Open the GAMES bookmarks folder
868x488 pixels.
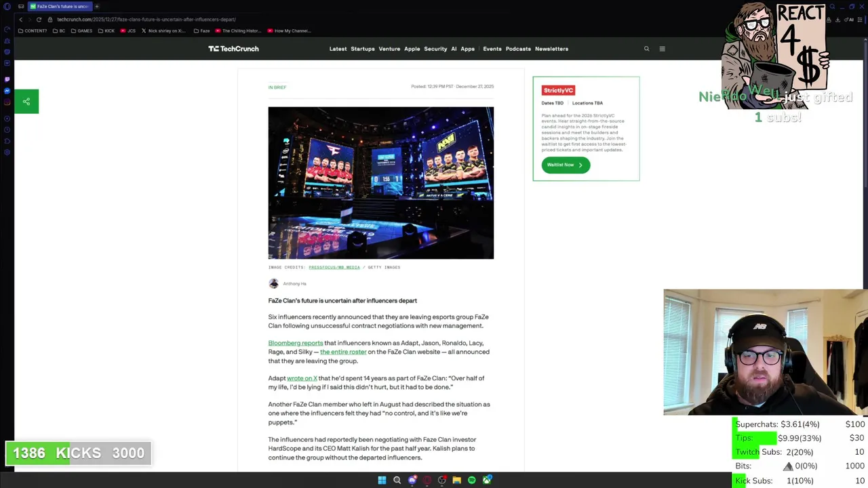click(x=81, y=30)
